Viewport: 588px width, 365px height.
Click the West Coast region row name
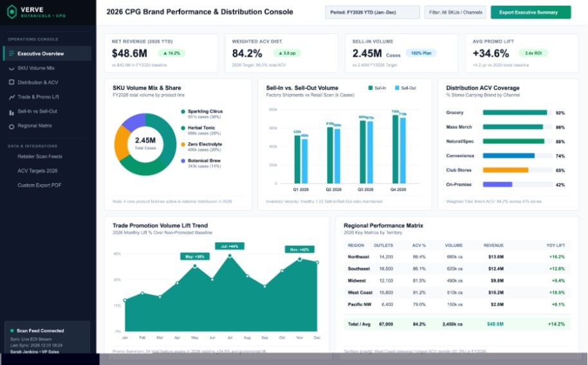(360, 293)
